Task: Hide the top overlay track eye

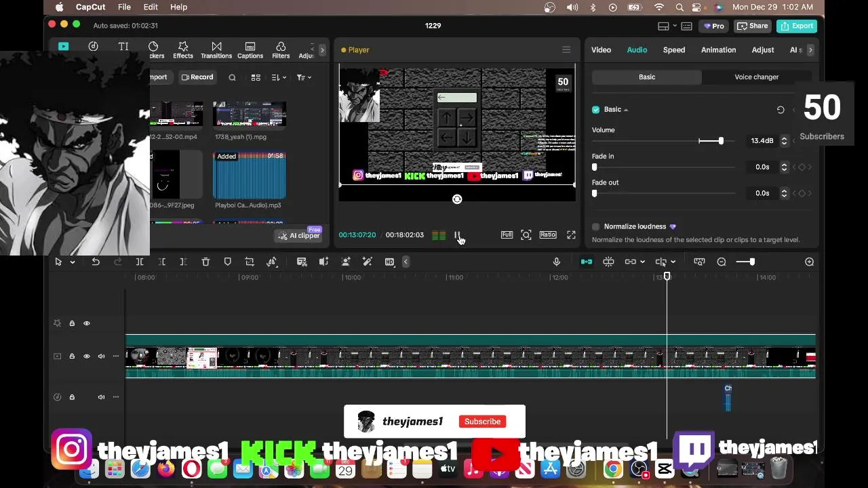Action: pyautogui.click(x=87, y=323)
